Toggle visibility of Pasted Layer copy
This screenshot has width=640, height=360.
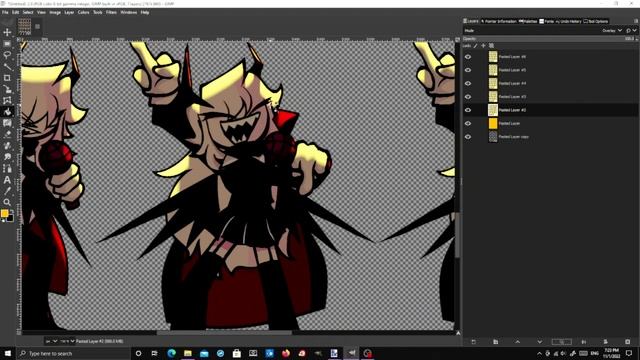pyautogui.click(x=468, y=137)
